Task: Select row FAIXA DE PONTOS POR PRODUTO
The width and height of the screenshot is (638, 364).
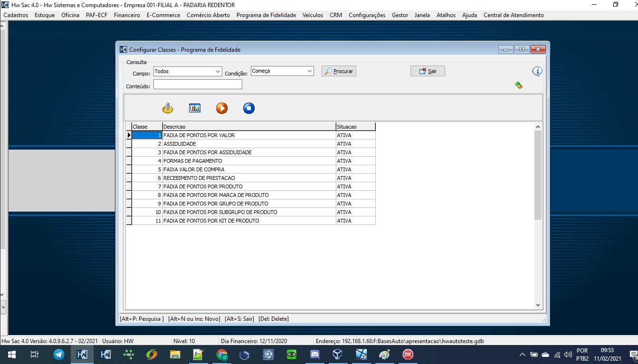Action: pyautogui.click(x=250, y=187)
